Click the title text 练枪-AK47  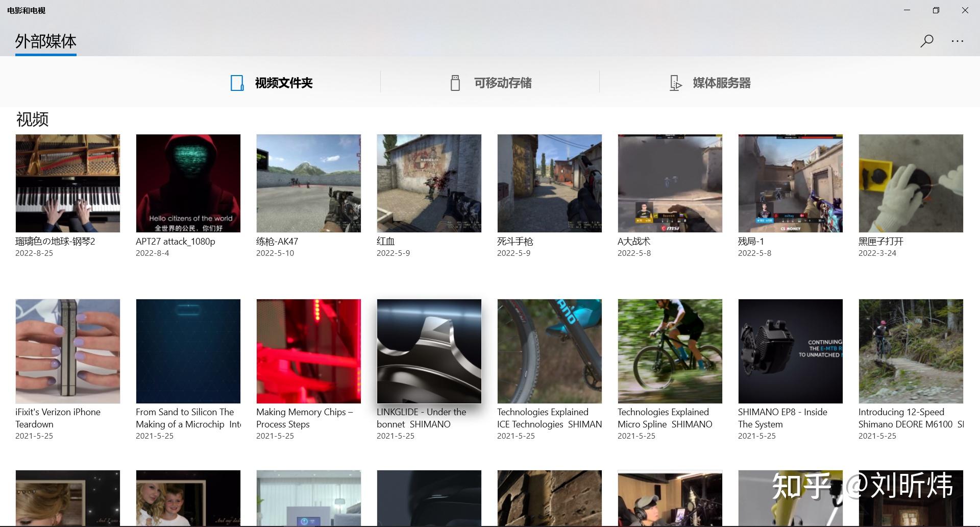pos(277,241)
